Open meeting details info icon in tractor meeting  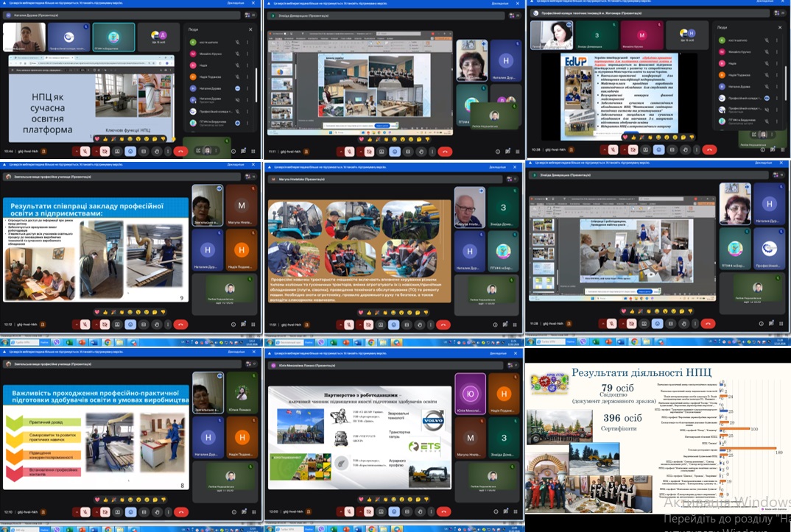pos(494,324)
